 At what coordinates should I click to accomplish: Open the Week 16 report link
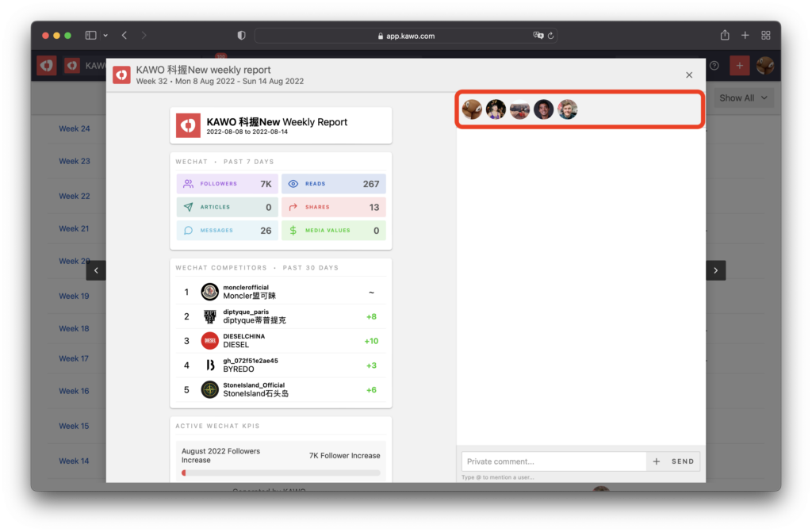(x=74, y=391)
